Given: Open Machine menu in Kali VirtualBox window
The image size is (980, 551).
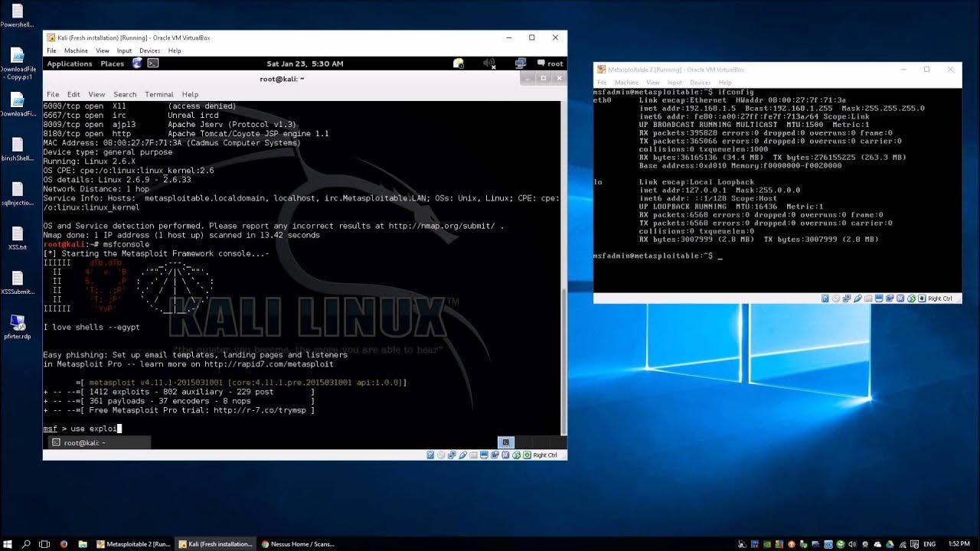Looking at the screenshot, I should (76, 51).
